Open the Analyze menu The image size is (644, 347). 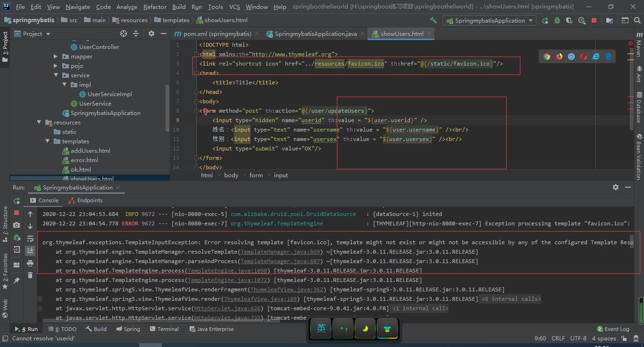click(x=127, y=7)
